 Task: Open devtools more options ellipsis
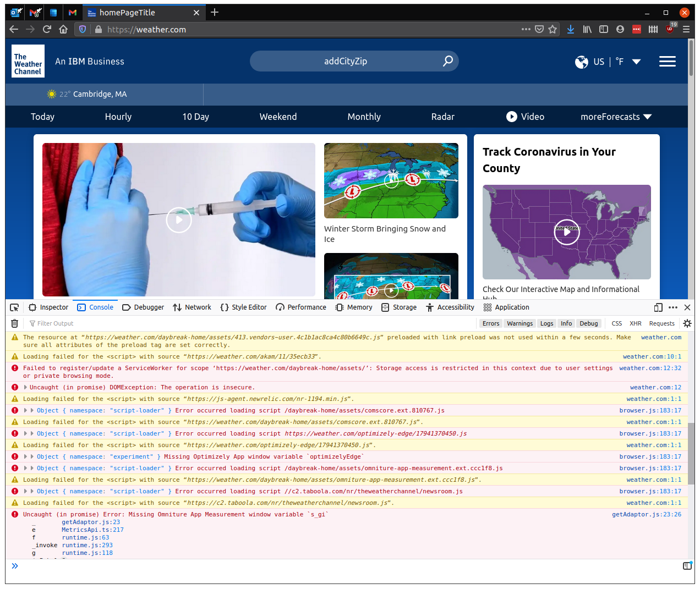(x=673, y=307)
